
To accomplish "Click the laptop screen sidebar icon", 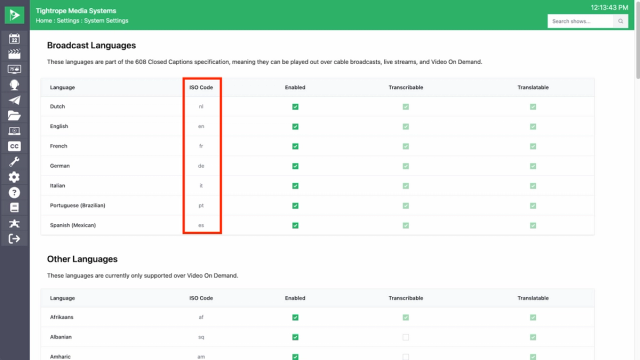I will point(14,131).
